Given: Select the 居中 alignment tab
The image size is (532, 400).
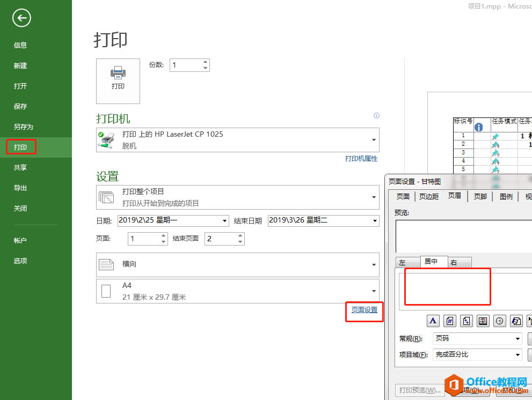Looking at the screenshot, I should (x=434, y=262).
